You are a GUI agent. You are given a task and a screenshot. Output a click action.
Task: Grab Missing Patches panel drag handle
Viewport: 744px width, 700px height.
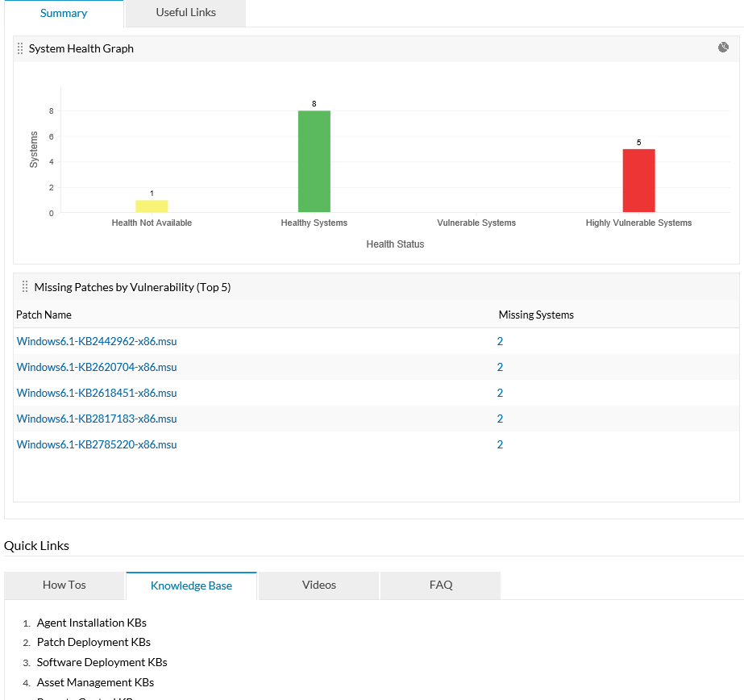point(25,286)
